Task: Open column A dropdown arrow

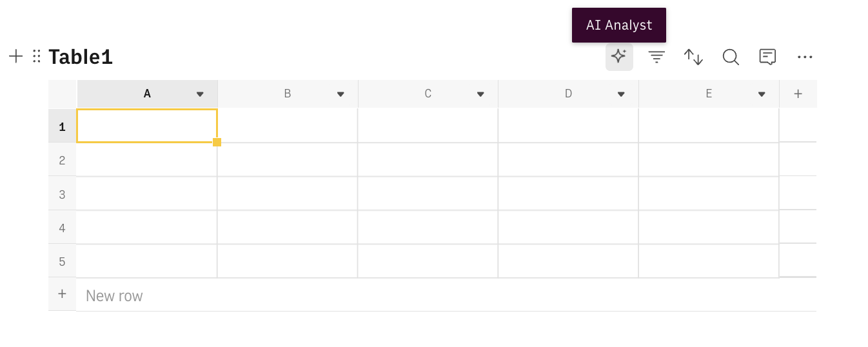Action: (200, 94)
